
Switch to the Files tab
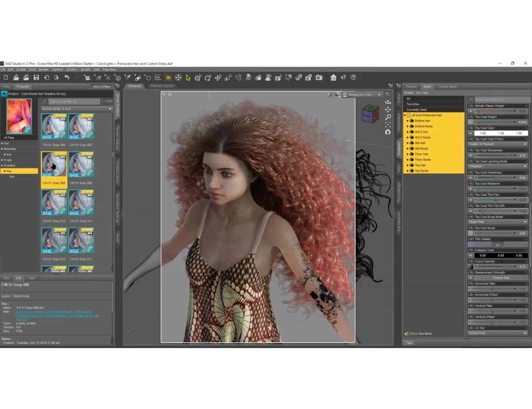click(x=7, y=87)
